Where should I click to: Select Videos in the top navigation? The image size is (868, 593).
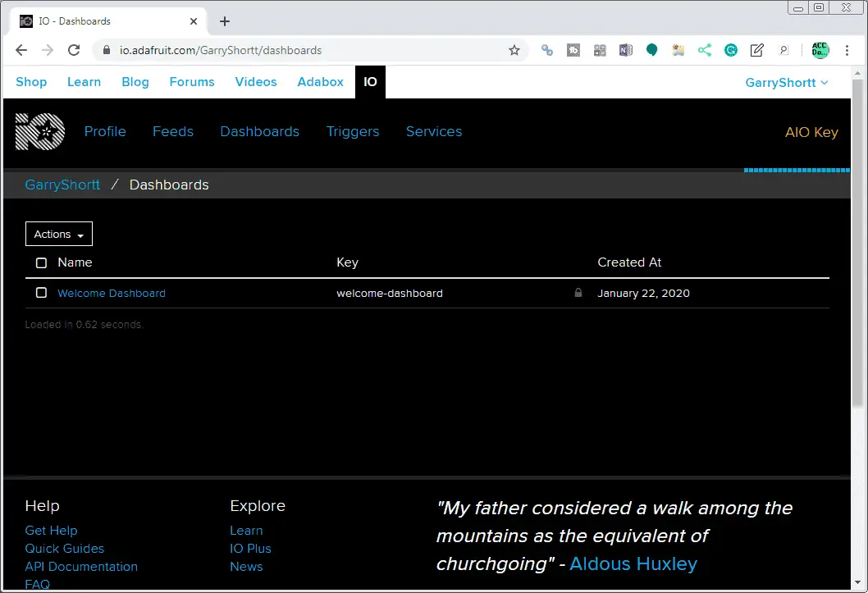256,82
